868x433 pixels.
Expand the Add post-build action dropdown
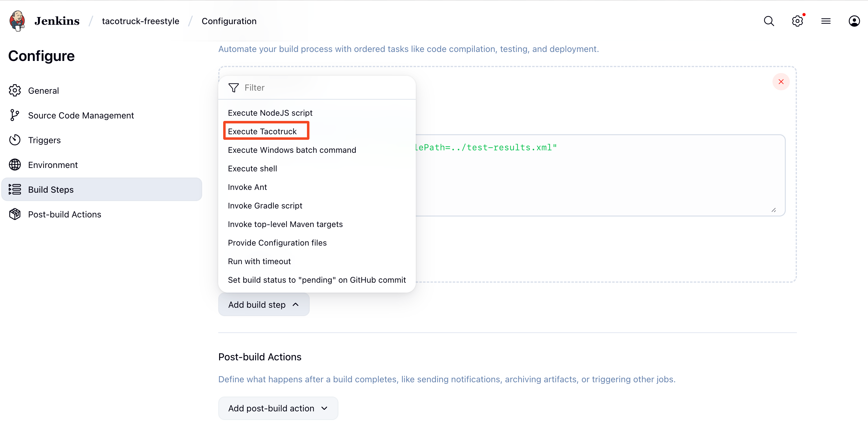click(278, 408)
